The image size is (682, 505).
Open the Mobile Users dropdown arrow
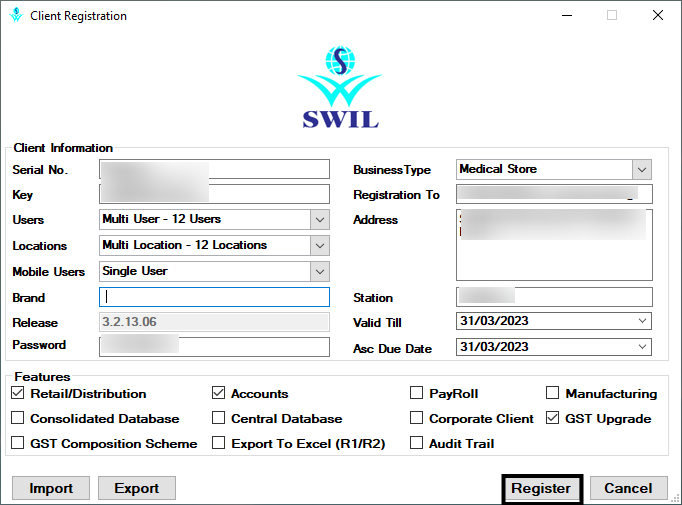coord(320,272)
